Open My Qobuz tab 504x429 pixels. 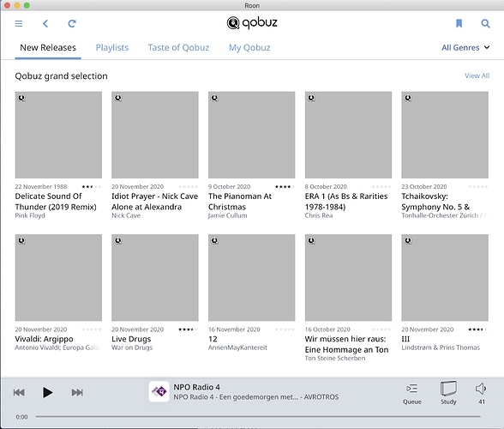click(x=249, y=48)
